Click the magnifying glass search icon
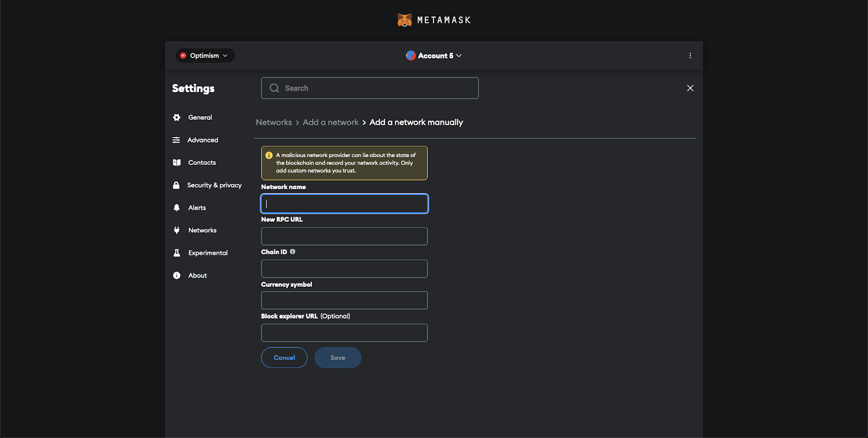The image size is (868, 438). [275, 88]
